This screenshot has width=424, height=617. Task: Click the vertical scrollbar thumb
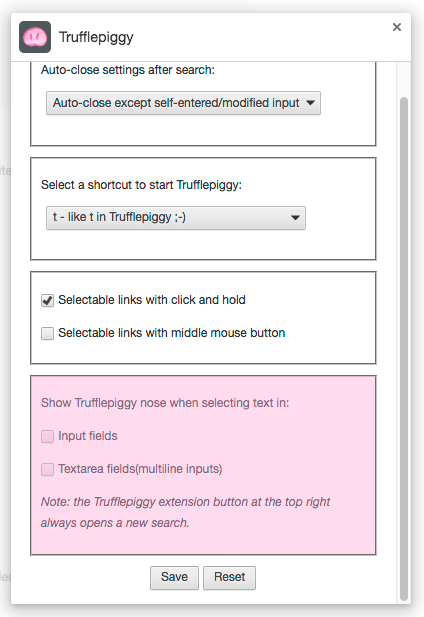coord(404,349)
